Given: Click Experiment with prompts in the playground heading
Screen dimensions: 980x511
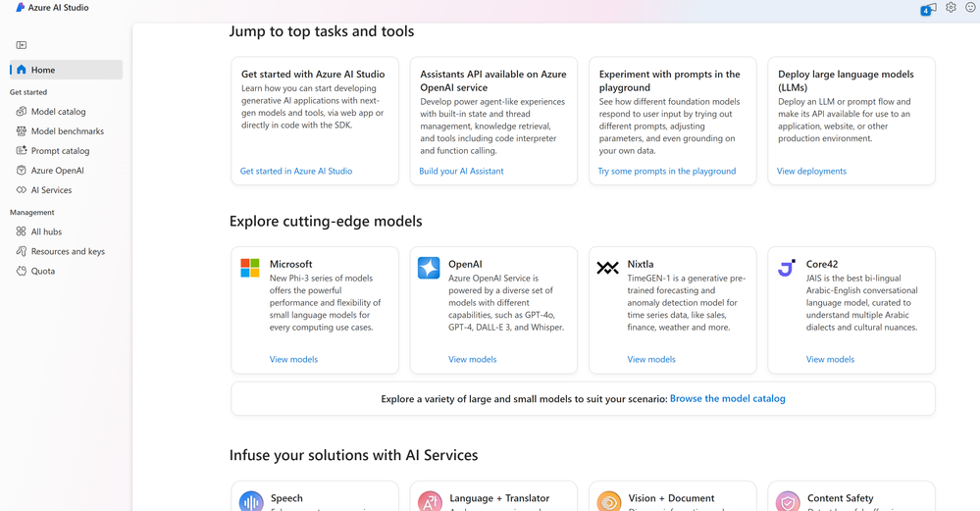Looking at the screenshot, I should pyautogui.click(x=669, y=80).
